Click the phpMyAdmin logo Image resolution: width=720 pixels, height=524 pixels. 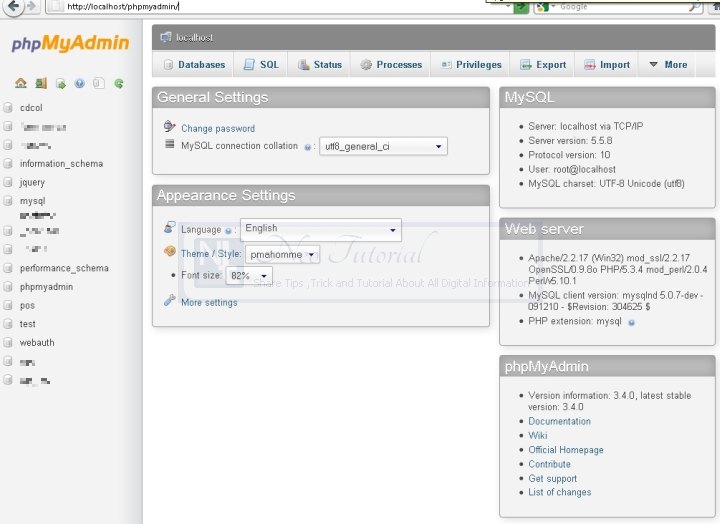70,44
